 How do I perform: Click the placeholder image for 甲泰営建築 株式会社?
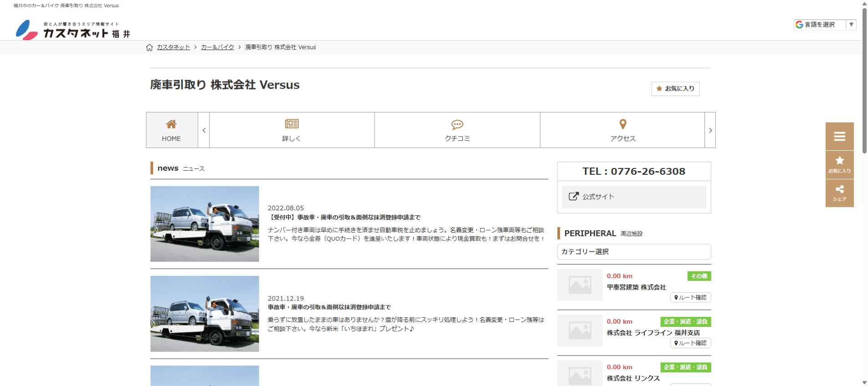[x=580, y=285]
